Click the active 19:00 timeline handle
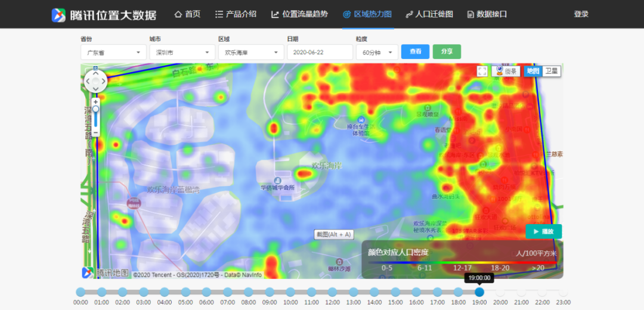644x310 pixels. (x=479, y=292)
